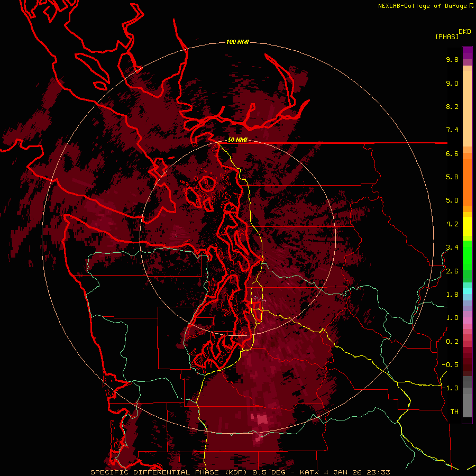
Task: Click the bright pink KDP core near the southern ring
Action: [262, 420]
